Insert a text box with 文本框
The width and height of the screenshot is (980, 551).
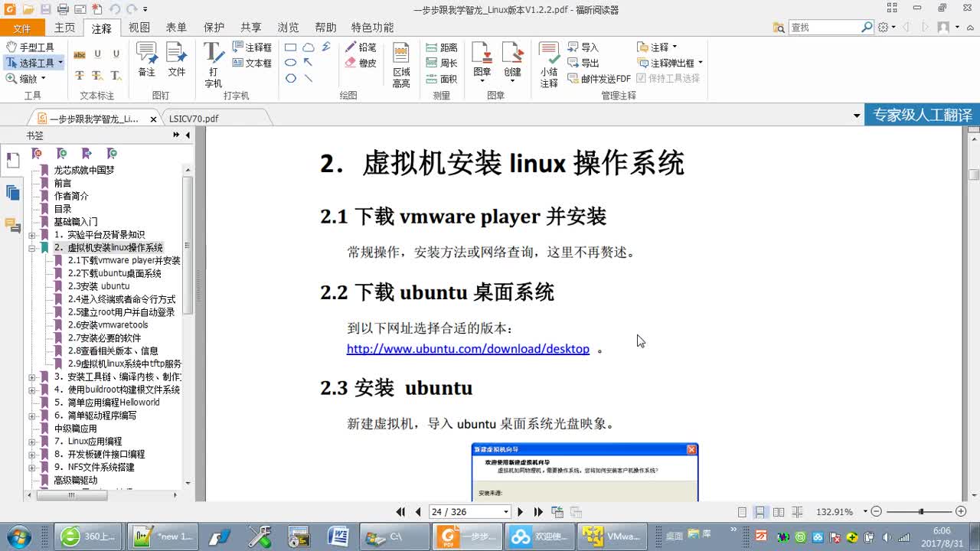[252, 63]
